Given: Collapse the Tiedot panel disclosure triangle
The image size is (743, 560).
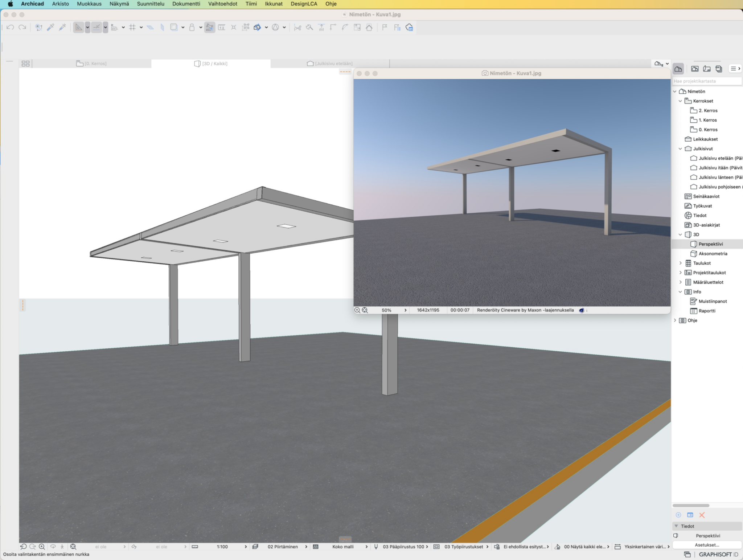Looking at the screenshot, I should tap(676, 526).
